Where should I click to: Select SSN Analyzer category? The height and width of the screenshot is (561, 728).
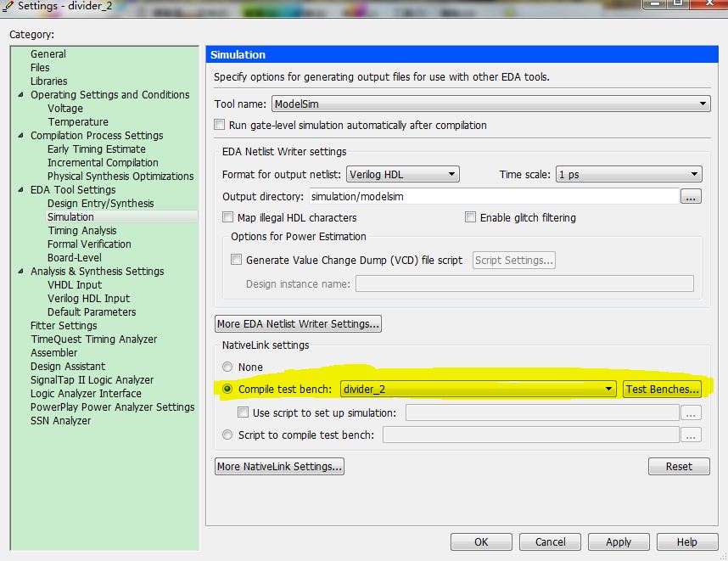tap(61, 420)
